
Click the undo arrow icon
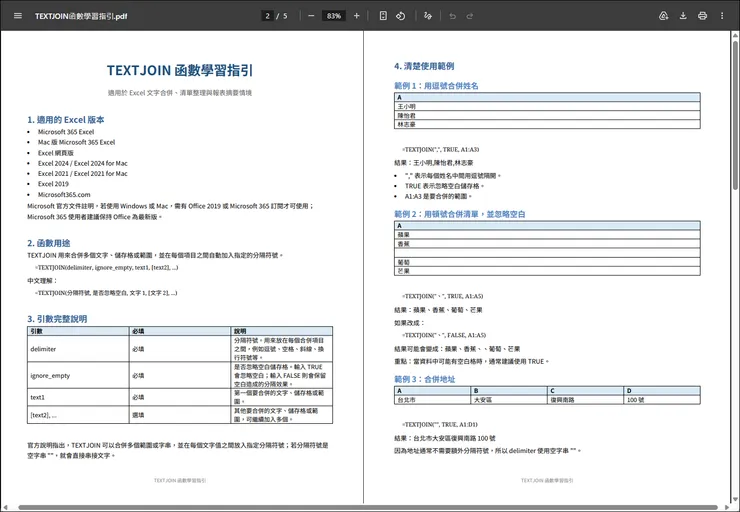coord(453,16)
